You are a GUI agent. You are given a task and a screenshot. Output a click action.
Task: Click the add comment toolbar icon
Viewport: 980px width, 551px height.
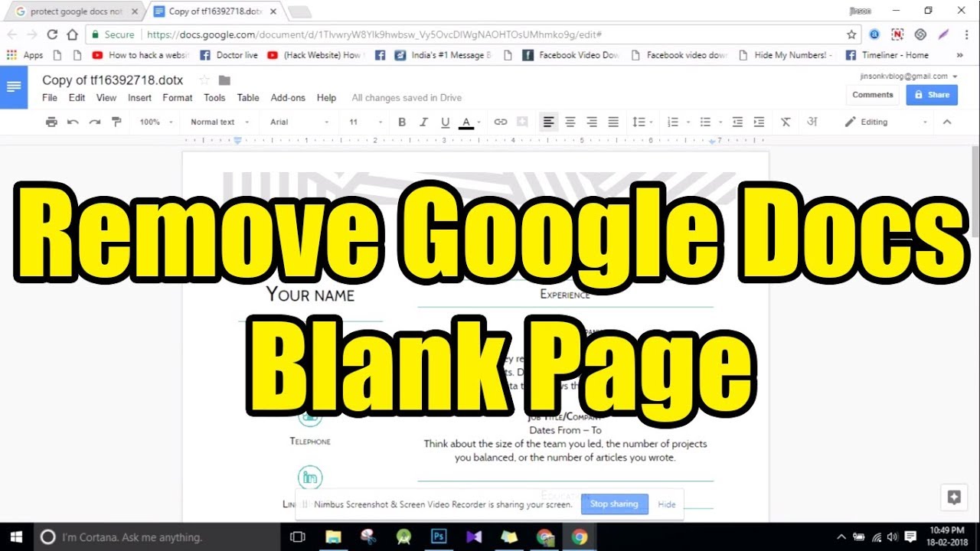coord(522,122)
